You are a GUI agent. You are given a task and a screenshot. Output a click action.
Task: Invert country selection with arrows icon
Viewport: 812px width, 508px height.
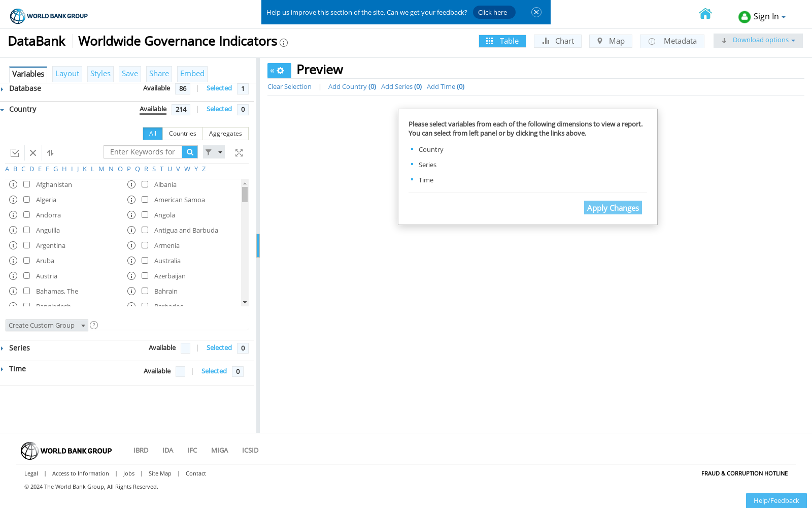[50, 153]
